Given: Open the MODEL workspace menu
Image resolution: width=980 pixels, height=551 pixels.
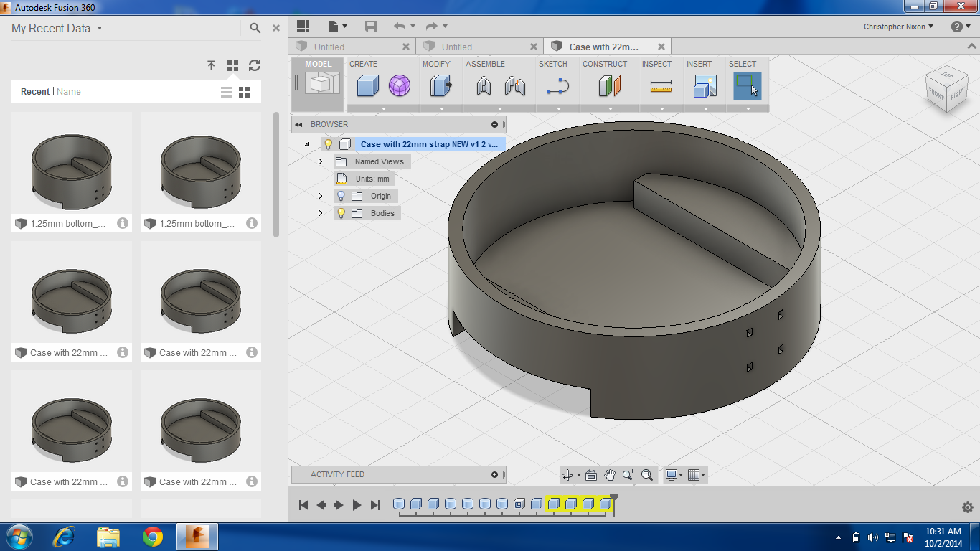Looking at the screenshot, I should (x=318, y=84).
